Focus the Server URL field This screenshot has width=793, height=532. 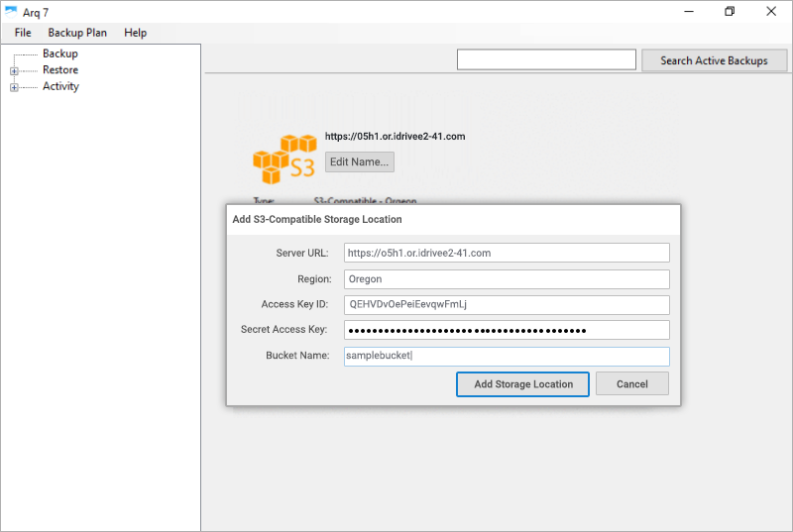tap(507, 253)
